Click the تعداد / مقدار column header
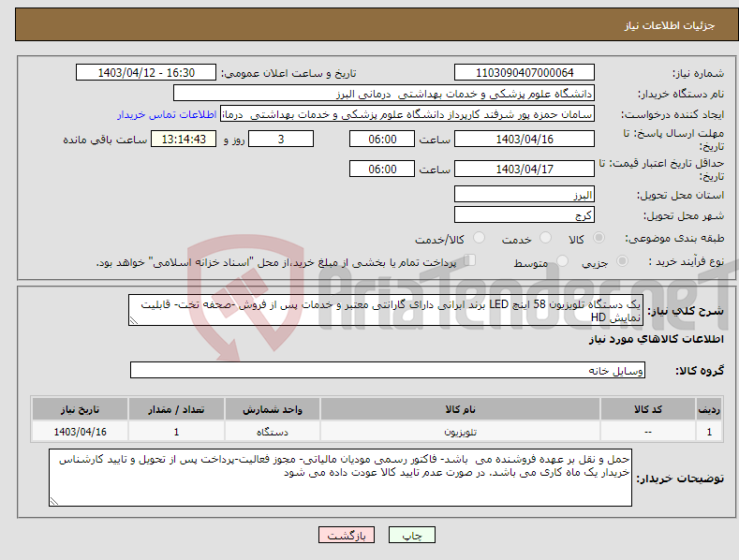Image resolution: width=739 pixels, height=560 pixels. (x=176, y=409)
